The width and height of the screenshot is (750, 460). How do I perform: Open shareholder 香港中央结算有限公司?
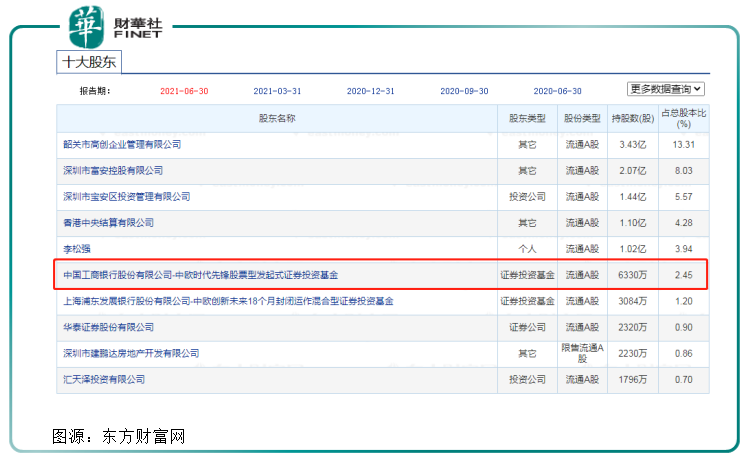coord(109,223)
